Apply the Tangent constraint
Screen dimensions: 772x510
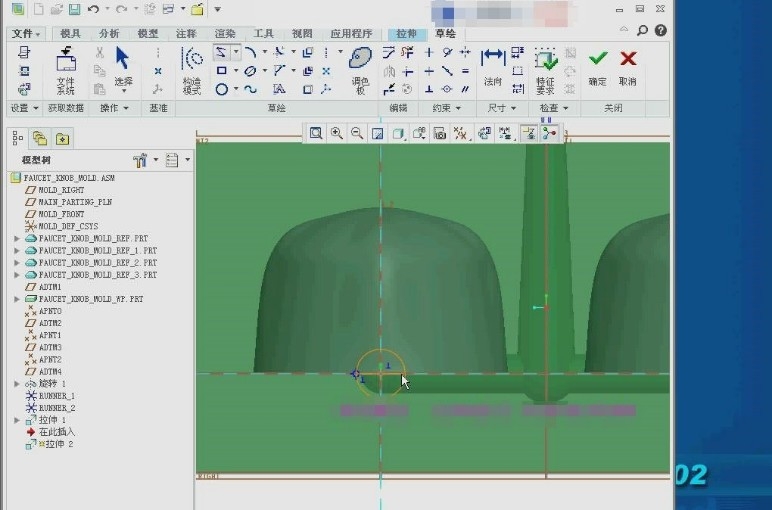pyautogui.click(x=447, y=52)
